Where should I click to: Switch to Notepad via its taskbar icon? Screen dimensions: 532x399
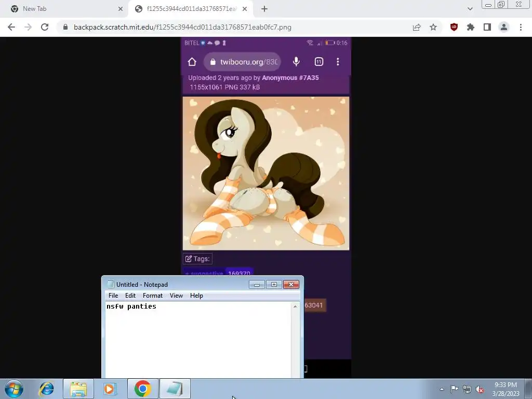tap(175, 389)
